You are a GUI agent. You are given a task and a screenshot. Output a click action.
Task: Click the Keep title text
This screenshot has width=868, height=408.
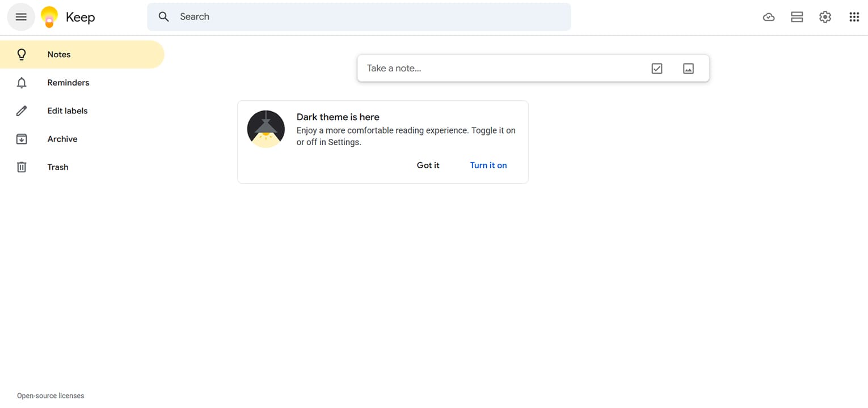click(x=80, y=18)
